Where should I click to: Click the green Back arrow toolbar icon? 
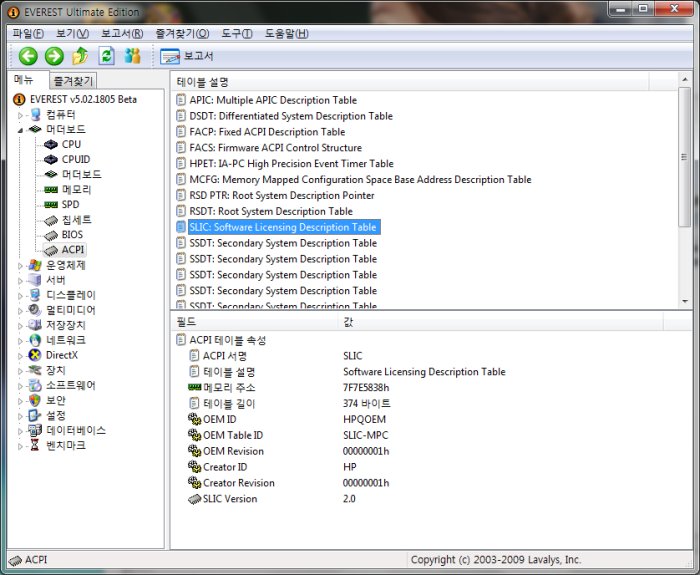click(28, 56)
